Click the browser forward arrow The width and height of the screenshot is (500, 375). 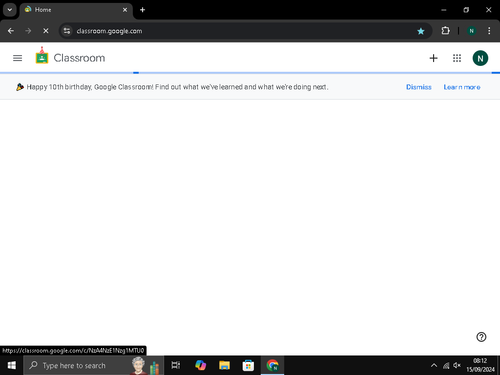tap(28, 31)
